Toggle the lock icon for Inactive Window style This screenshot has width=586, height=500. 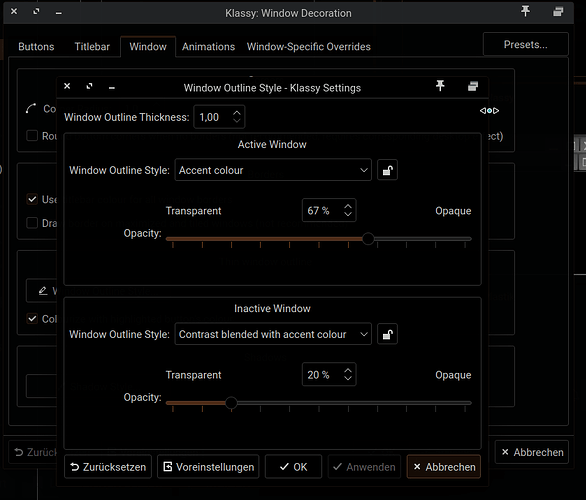(387, 334)
